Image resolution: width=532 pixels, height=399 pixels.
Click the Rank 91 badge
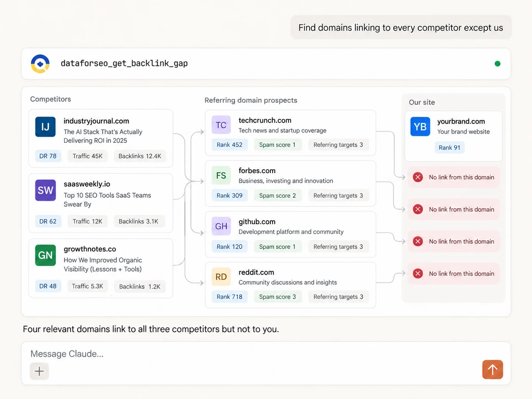pos(450,148)
